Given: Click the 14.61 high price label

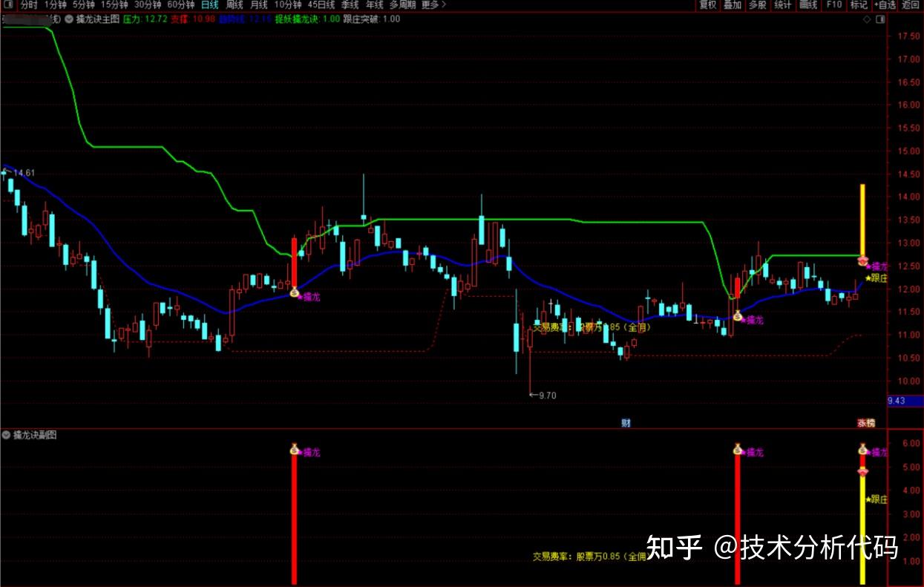Looking at the screenshot, I should tap(24, 173).
